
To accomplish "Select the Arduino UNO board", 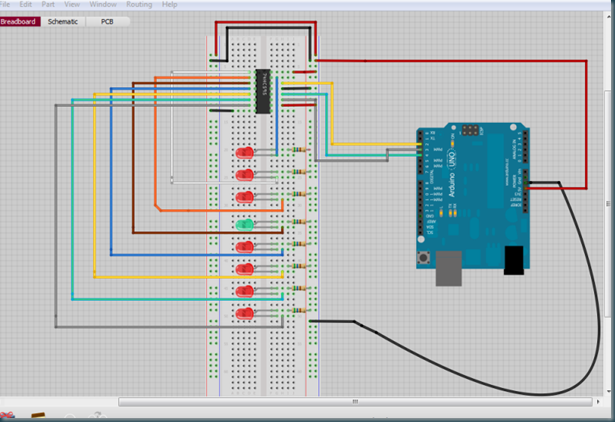I will pyautogui.click(x=473, y=198).
